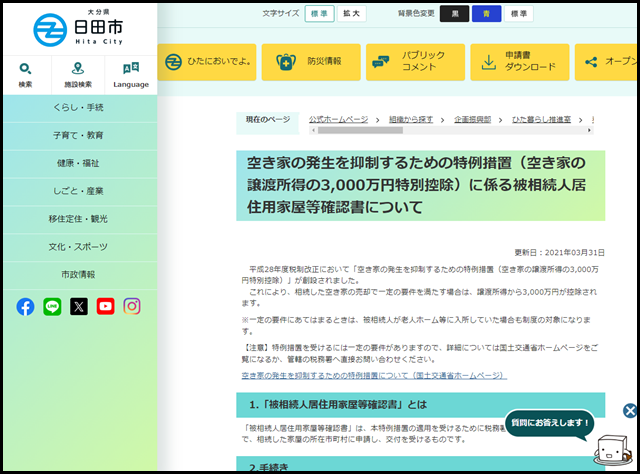Viewport: 640px width, 474px height.
Task: Open the X (Twitter) icon
Action: point(79,307)
